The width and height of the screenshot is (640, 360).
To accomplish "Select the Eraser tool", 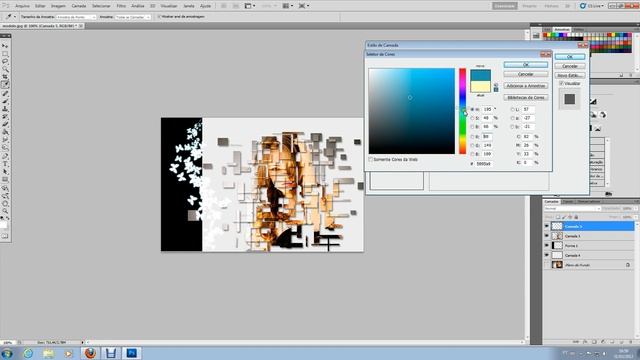I will [x=5, y=124].
